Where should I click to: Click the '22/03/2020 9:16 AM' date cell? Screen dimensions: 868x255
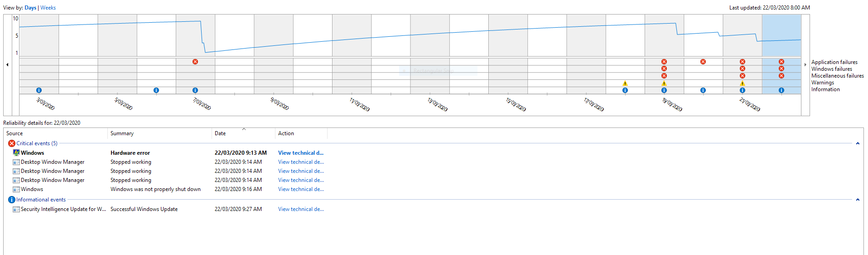click(x=238, y=189)
